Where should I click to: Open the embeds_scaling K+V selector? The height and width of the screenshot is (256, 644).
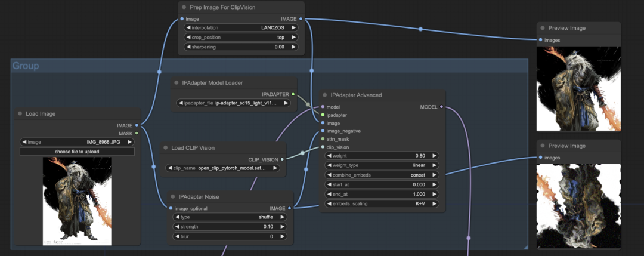(x=382, y=203)
